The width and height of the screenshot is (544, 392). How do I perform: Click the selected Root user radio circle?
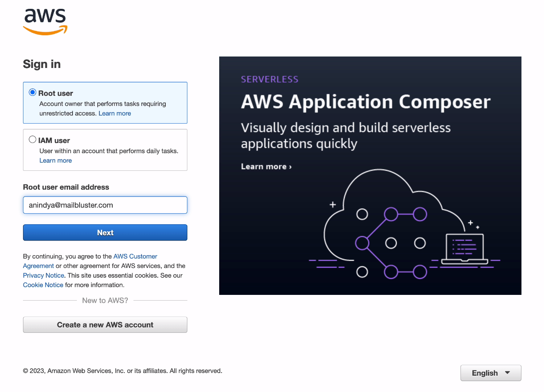(32, 92)
